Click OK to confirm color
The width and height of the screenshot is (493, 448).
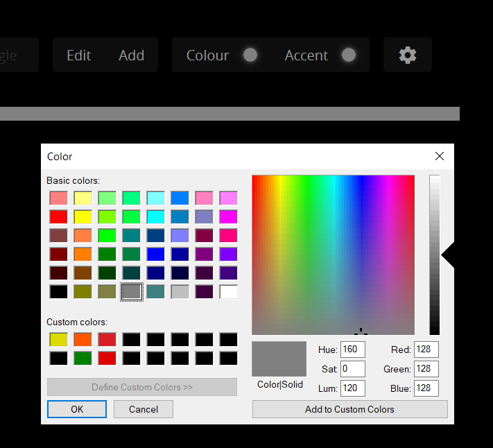point(77,409)
